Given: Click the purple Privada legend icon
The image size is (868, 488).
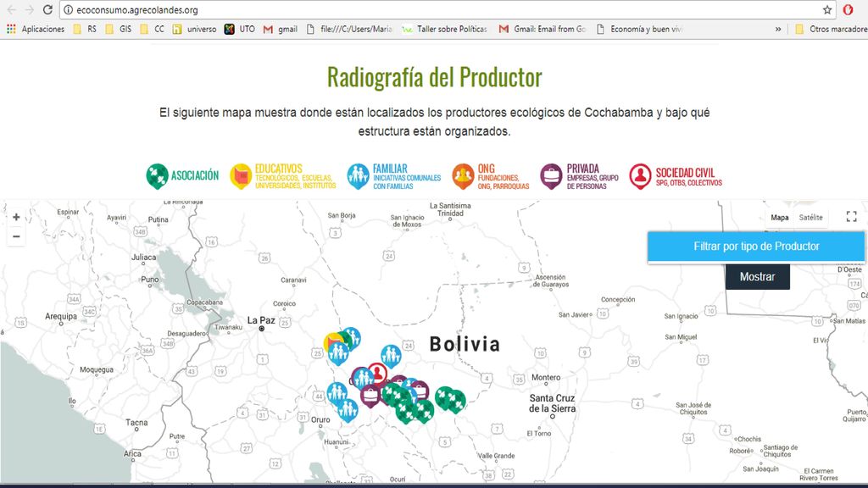Looking at the screenshot, I should [x=551, y=176].
